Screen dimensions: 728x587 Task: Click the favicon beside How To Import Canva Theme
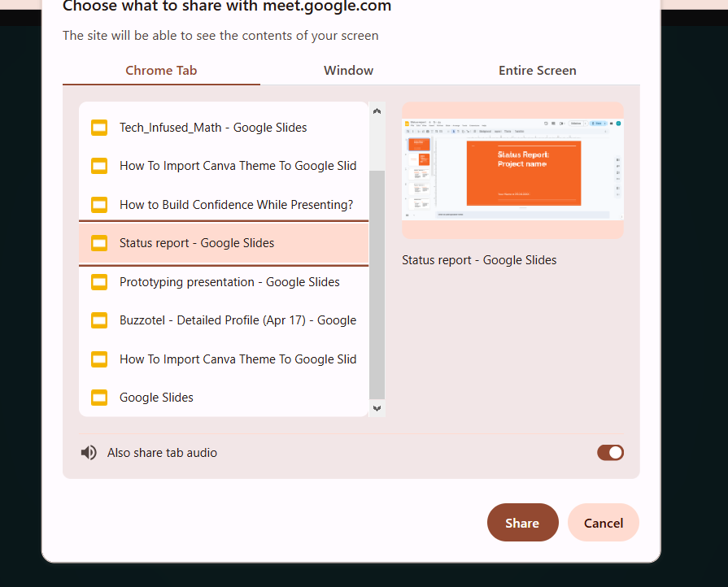(x=98, y=166)
